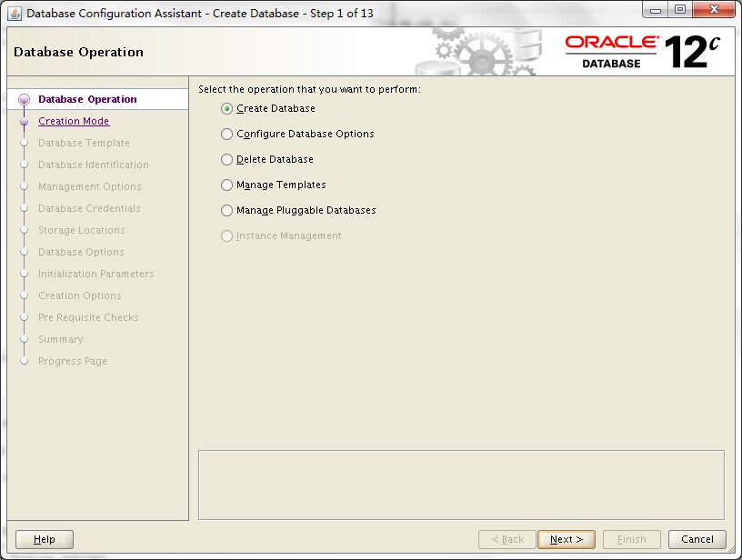Choose Configure Database Options radio button

[226, 135]
